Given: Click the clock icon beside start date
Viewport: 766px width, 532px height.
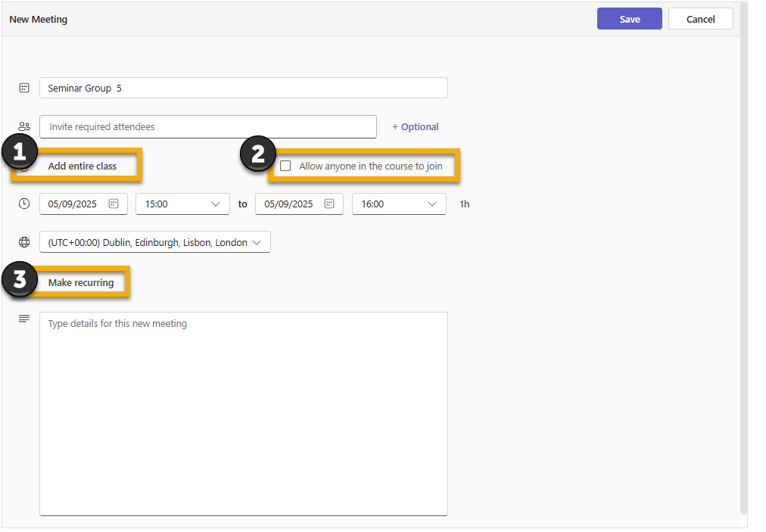Looking at the screenshot, I should click(24, 204).
